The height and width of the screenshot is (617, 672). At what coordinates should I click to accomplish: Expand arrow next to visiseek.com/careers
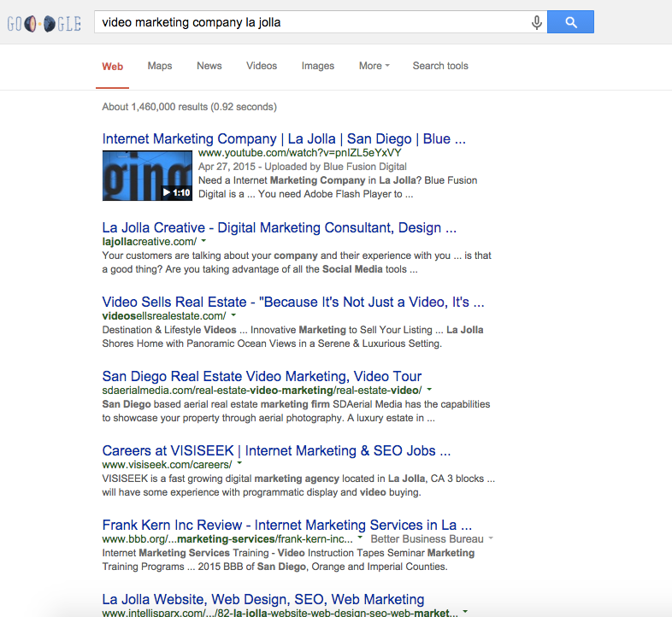click(239, 463)
